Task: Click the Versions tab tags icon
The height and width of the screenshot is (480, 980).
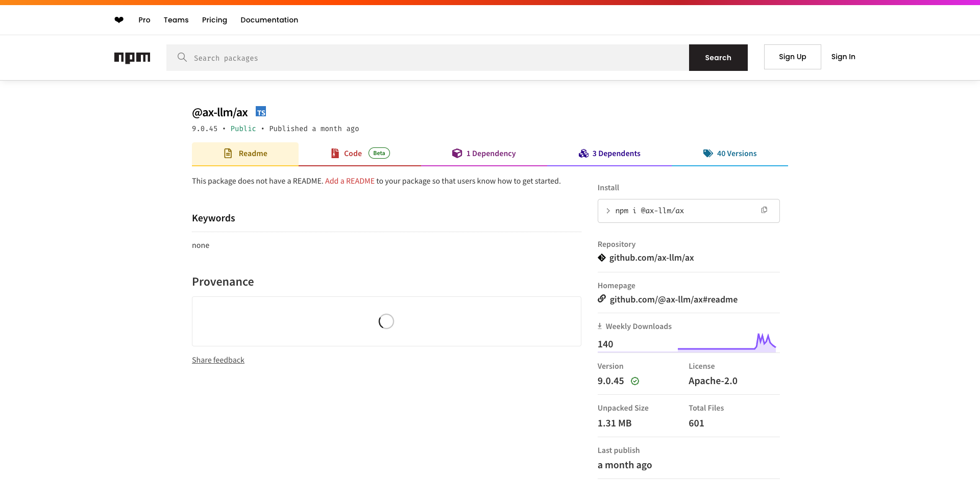Action: (708, 153)
